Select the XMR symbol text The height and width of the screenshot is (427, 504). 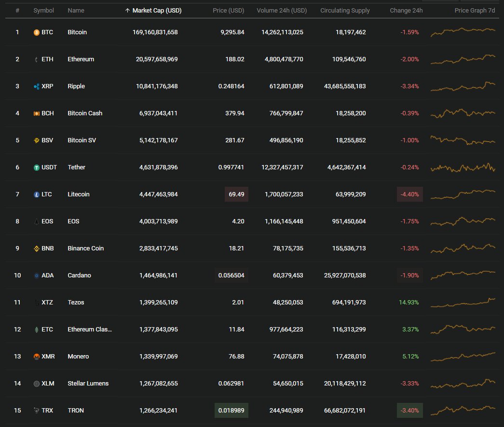tap(48, 356)
